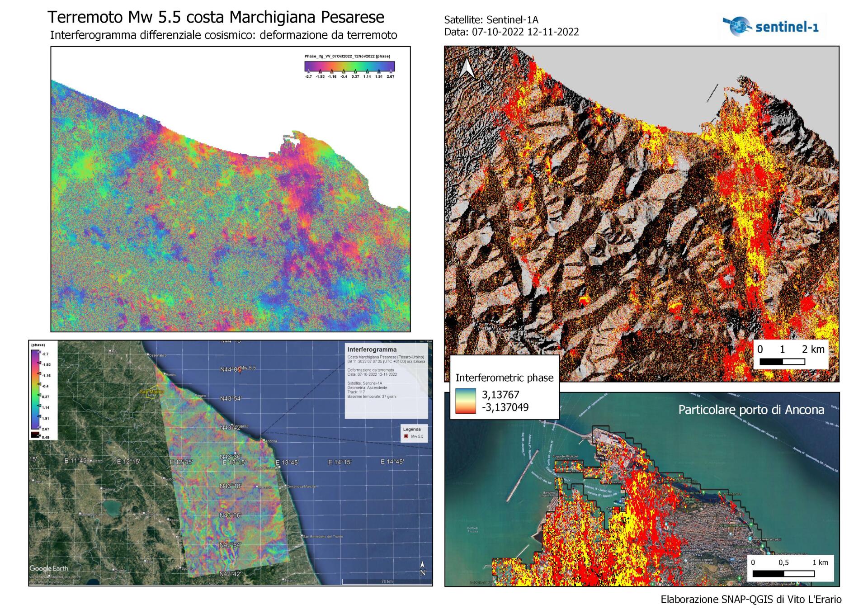The width and height of the screenshot is (868, 614).
Task: Click the Interferogramma info box title
Action: click(x=372, y=350)
